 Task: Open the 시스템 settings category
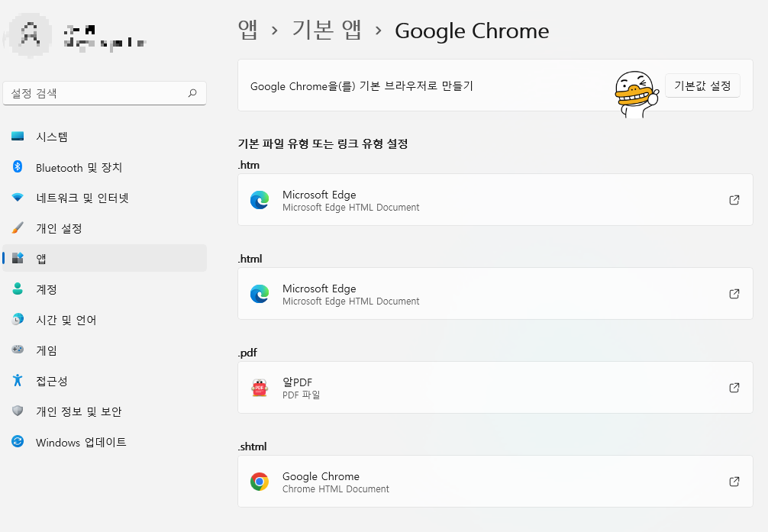[x=105, y=137]
